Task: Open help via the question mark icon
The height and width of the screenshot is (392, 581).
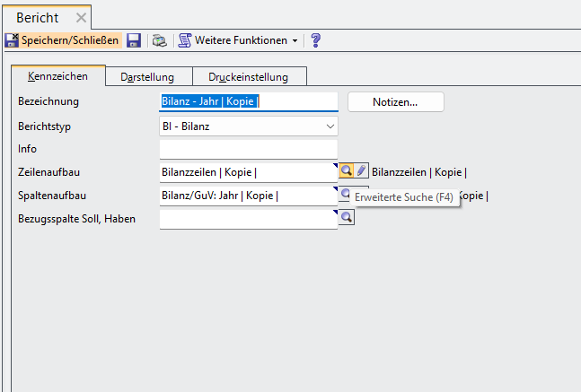Action: (315, 40)
